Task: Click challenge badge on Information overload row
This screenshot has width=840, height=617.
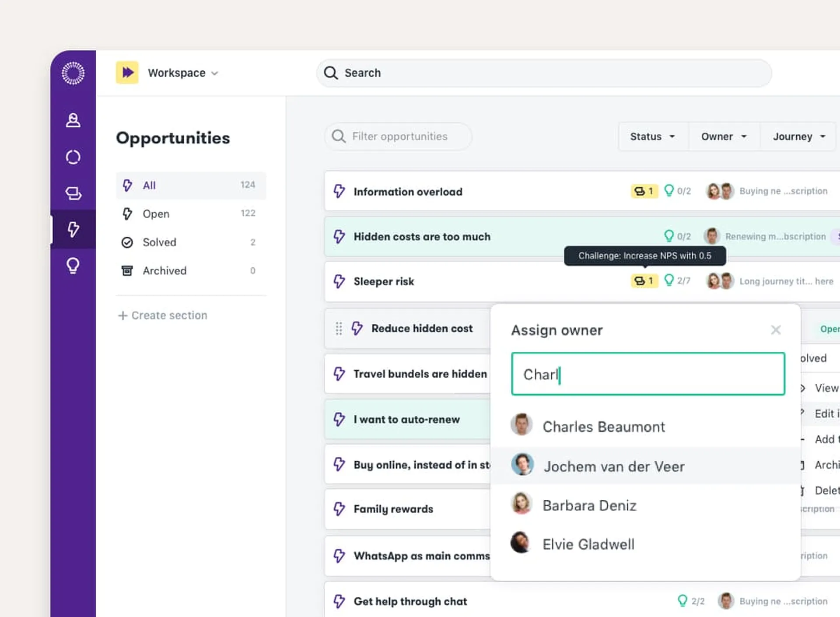Action: (644, 191)
